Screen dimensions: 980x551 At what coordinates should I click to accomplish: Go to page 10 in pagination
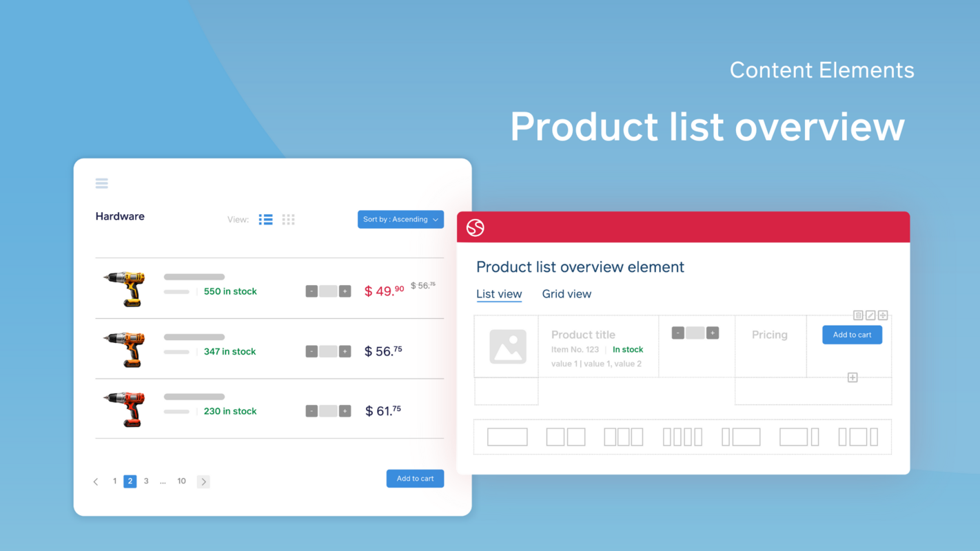(181, 481)
